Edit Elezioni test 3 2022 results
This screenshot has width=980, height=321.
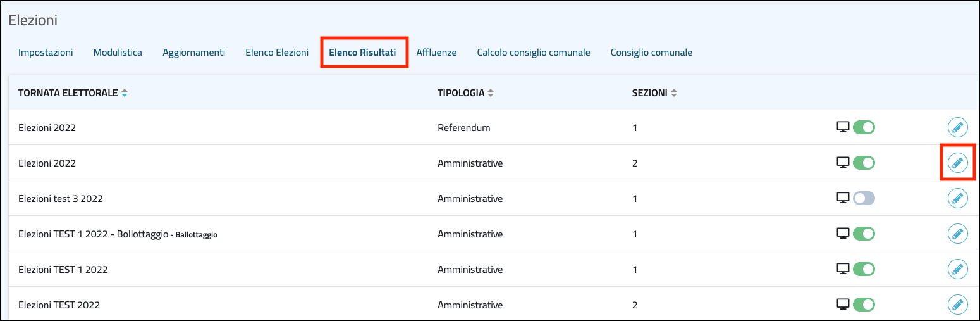click(957, 198)
